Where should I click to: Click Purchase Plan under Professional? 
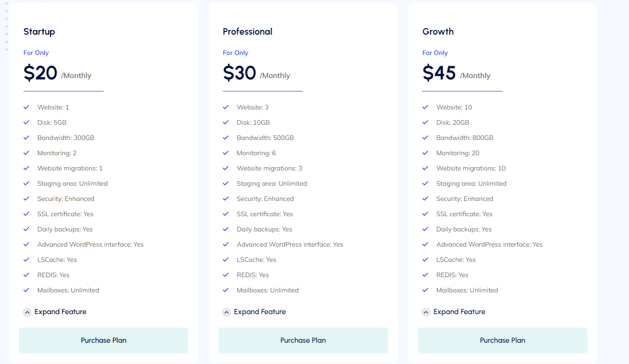click(303, 340)
